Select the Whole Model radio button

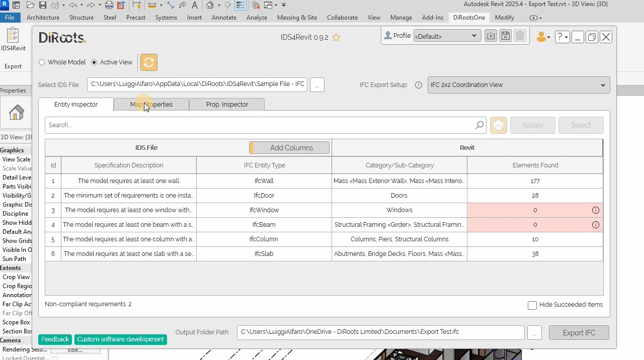point(42,62)
